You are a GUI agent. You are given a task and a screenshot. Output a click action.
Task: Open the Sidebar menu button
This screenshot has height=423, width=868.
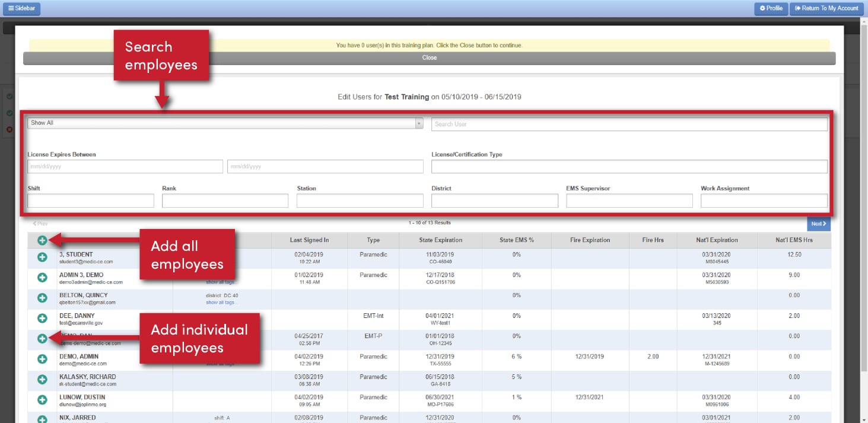[21, 8]
